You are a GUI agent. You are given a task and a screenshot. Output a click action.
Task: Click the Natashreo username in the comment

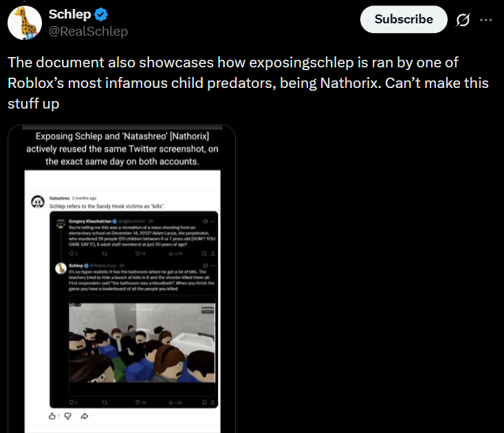[61, 197]
